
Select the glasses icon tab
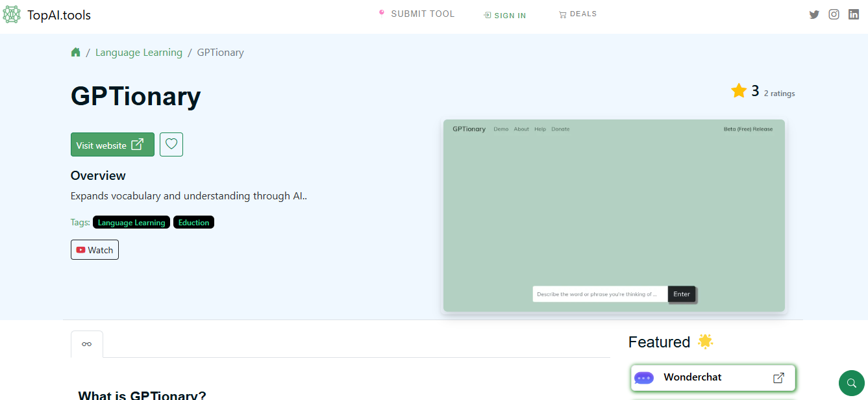click(x=87, y=344)
